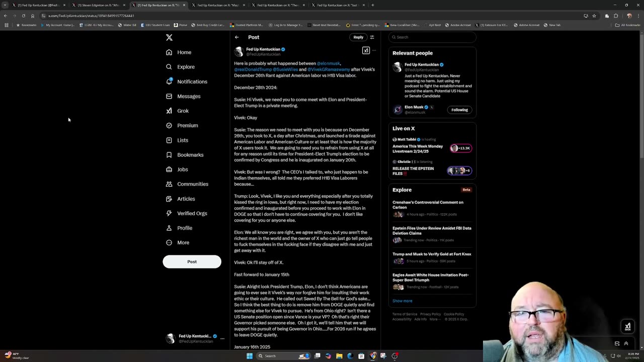Image resolution: width=644 pixels, height=362 pixels.
Task: Bookmark this page with star icon
Action: pos(594,16)
